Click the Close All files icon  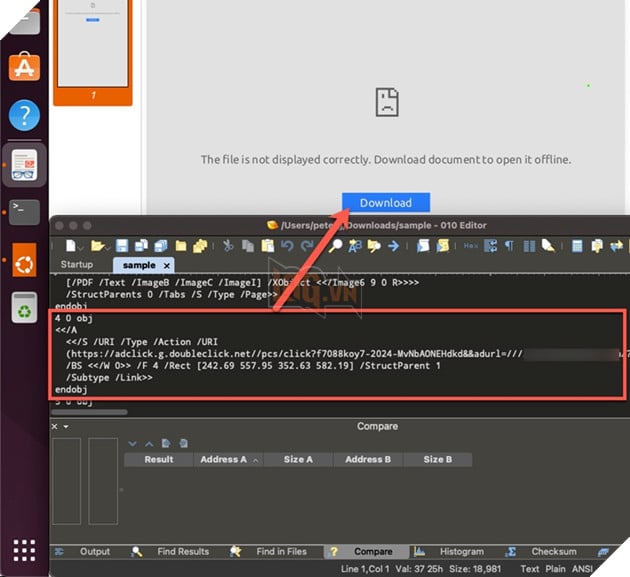[200, 246]
